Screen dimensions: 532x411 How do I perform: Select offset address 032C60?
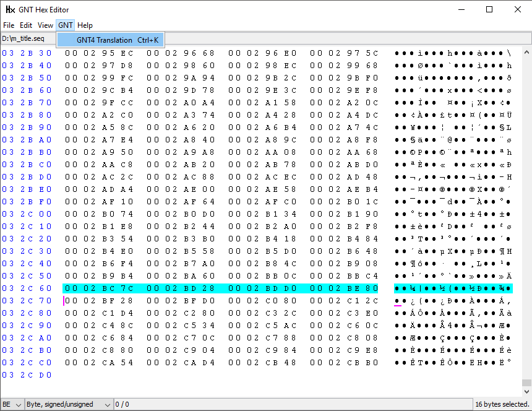pos(27,288)
